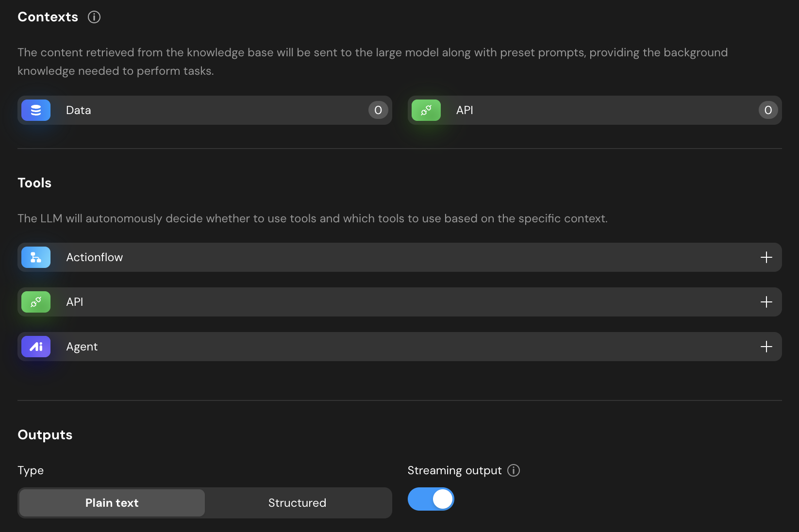Click the purple Agent AI icon
This screenshot has height=532, width=799.
(x=36, y=347)
